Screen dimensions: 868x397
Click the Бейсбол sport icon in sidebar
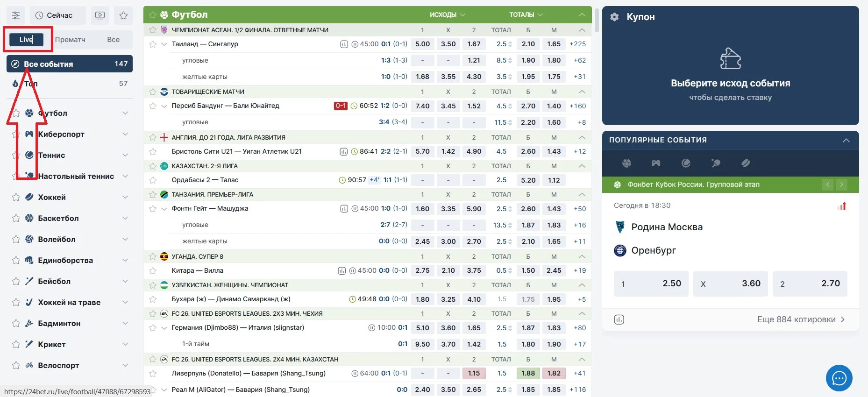pyautogui.click(x=29, y=281)
